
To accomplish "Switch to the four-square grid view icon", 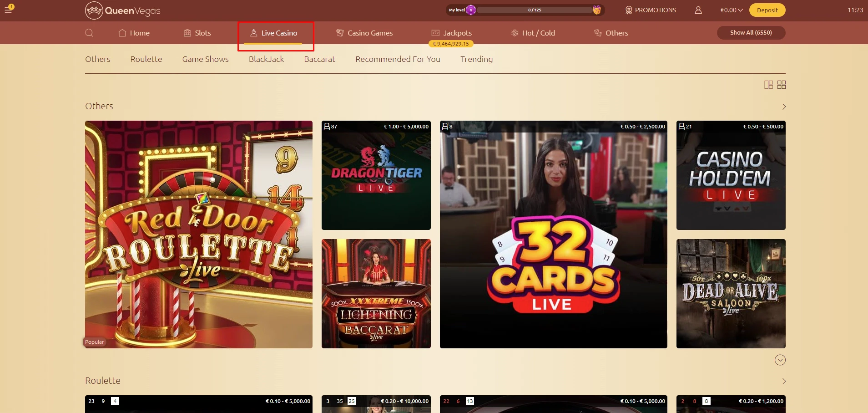I will tap(782, 85).
